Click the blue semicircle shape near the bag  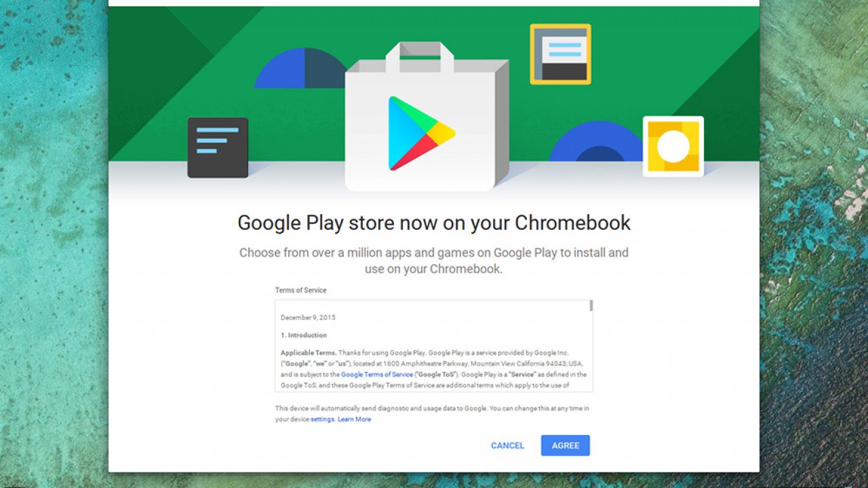(x=301, y=68)
